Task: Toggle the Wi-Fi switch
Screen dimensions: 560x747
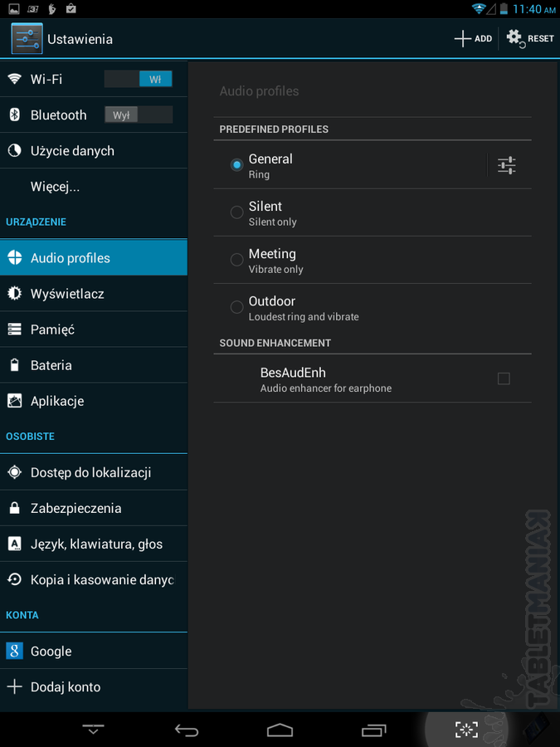Action: click(138, 79)
